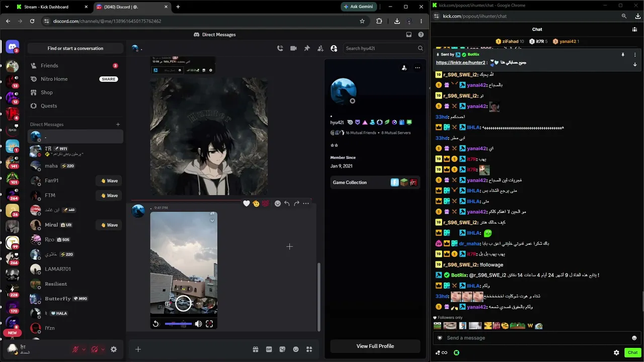Open the DM with LAMAR701

coord(75,269)
